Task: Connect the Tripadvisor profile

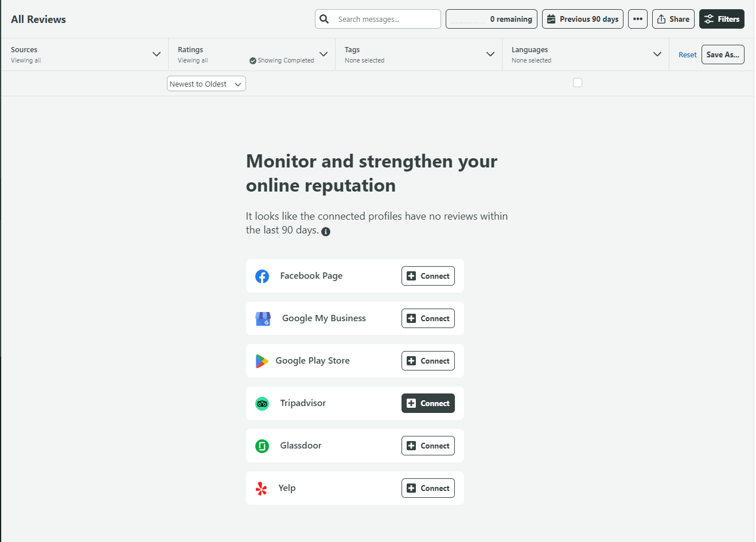Action: click(x=428, y=403)
